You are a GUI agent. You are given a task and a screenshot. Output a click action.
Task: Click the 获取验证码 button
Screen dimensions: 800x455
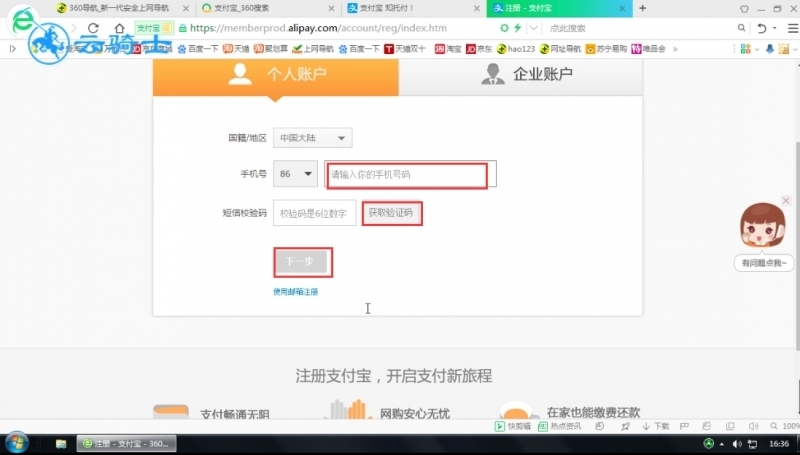pyautogui.click(x=392, y=213)
